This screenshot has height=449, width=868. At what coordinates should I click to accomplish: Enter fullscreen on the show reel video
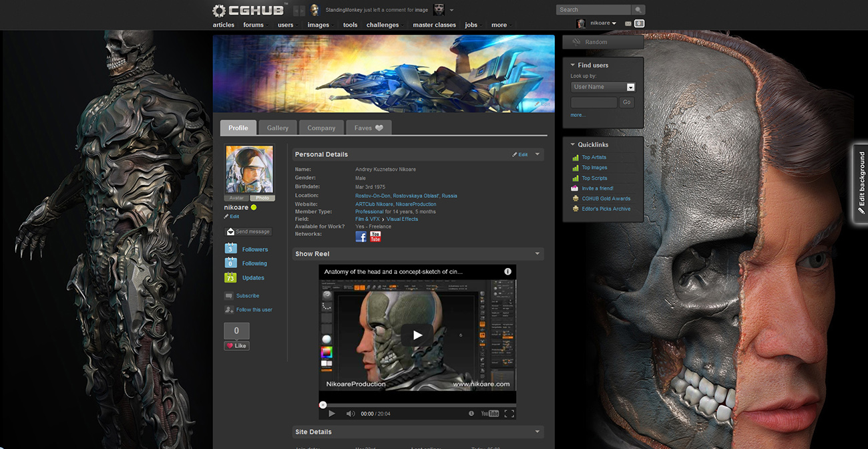[509, 414]
